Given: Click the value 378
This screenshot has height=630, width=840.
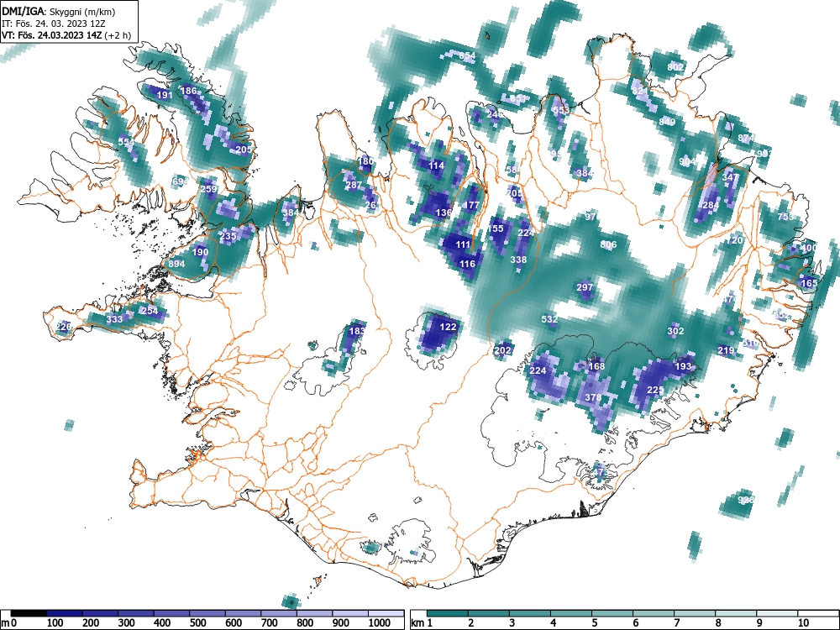Looking at the screenshot, I should click(x=593, y=397).
